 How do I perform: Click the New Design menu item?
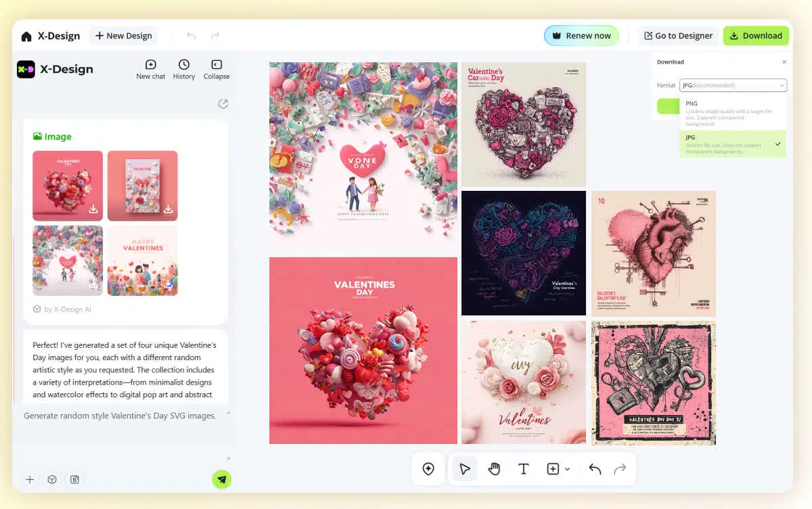pyautogui.click(x=123, y=35)
